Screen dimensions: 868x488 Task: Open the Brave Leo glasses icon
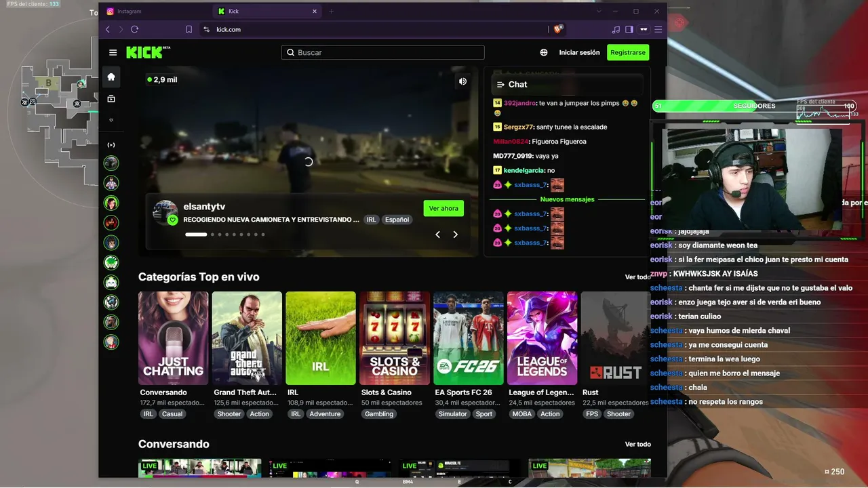(x=644, y=29)
